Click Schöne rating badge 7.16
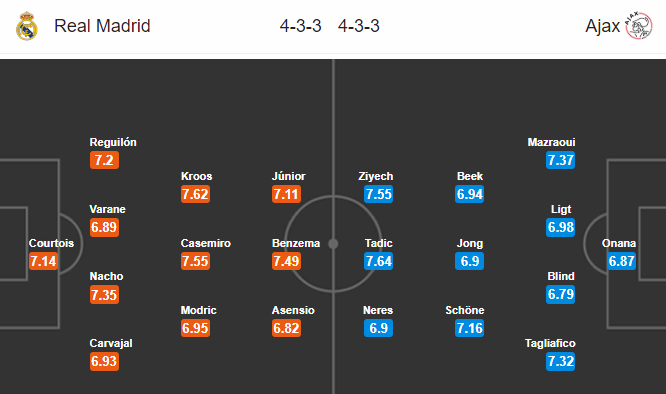The height and width of the screenshot is (394, 666). [x=469, y=328]
